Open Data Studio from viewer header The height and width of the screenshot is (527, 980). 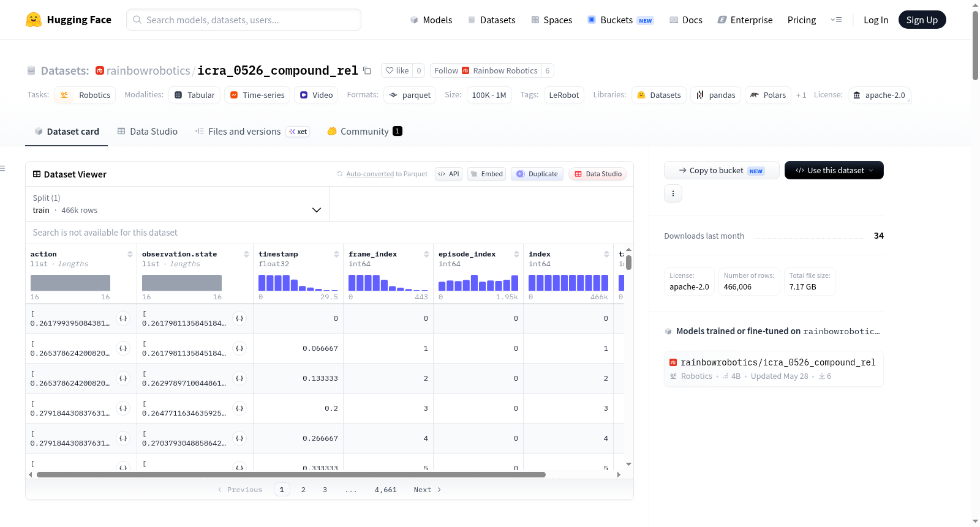pos(598,174)
